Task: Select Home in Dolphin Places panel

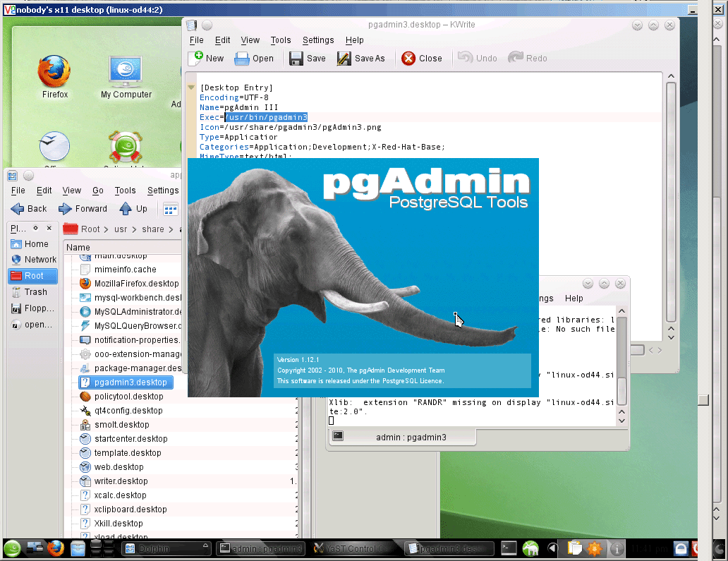Action: point(32,244)
